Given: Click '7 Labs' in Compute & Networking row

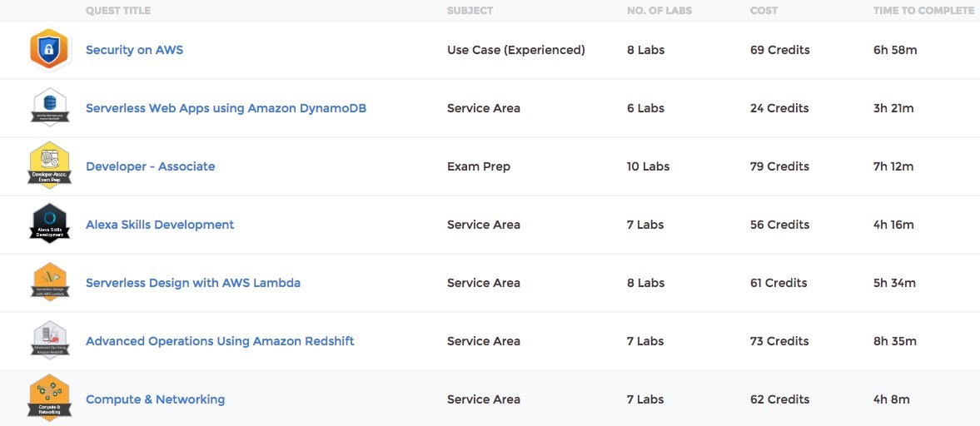Looking at the screenshot, I should [645, 399].
